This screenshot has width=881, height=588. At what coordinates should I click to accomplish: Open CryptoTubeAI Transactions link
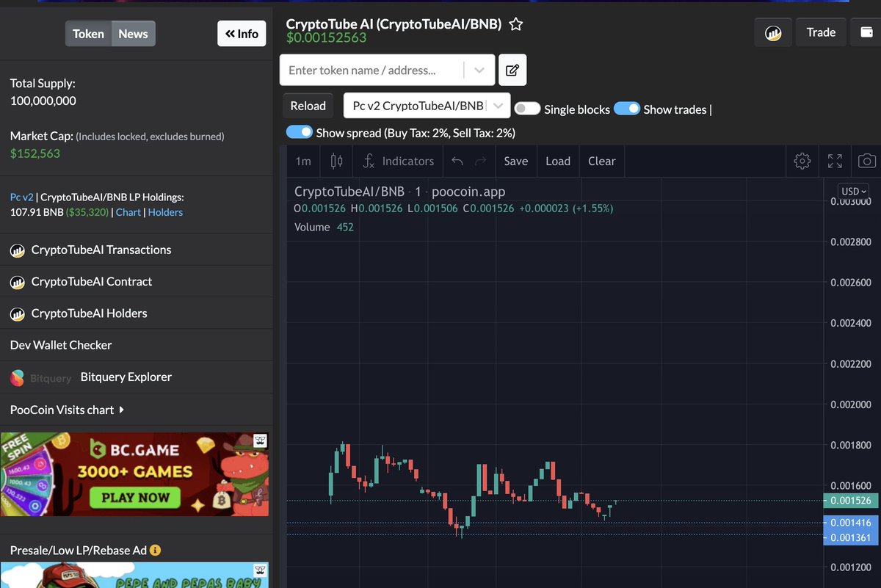click(101, 250)
